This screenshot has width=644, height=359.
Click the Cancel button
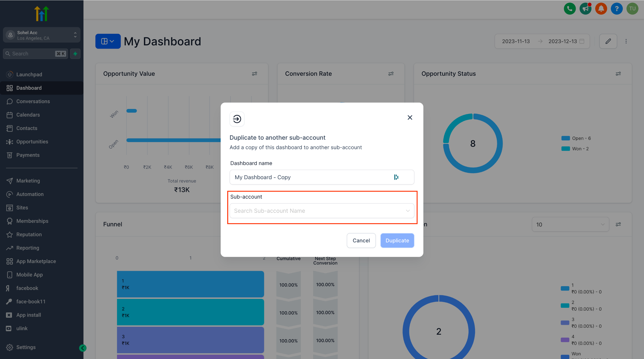click(361, 240)
